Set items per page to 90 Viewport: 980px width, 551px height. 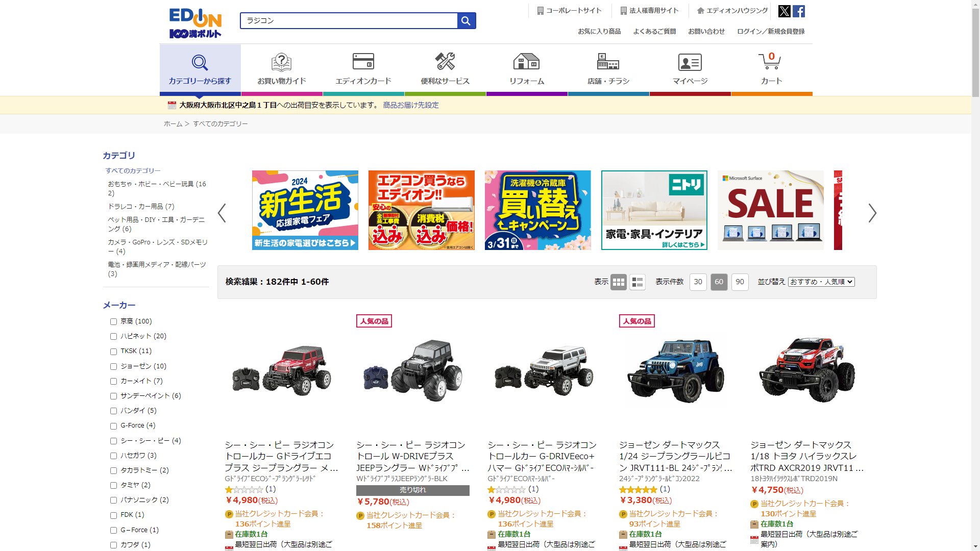[x=740, y=282]
